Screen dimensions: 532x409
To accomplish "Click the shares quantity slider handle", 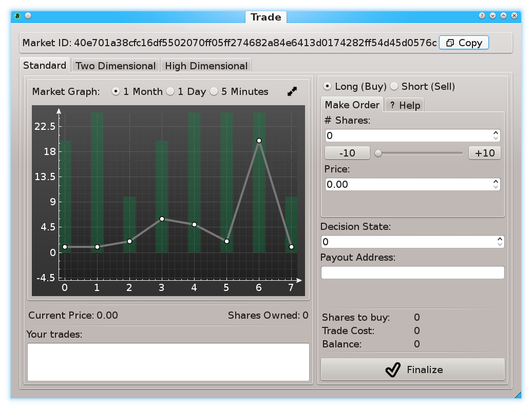I will click(377, 152).
